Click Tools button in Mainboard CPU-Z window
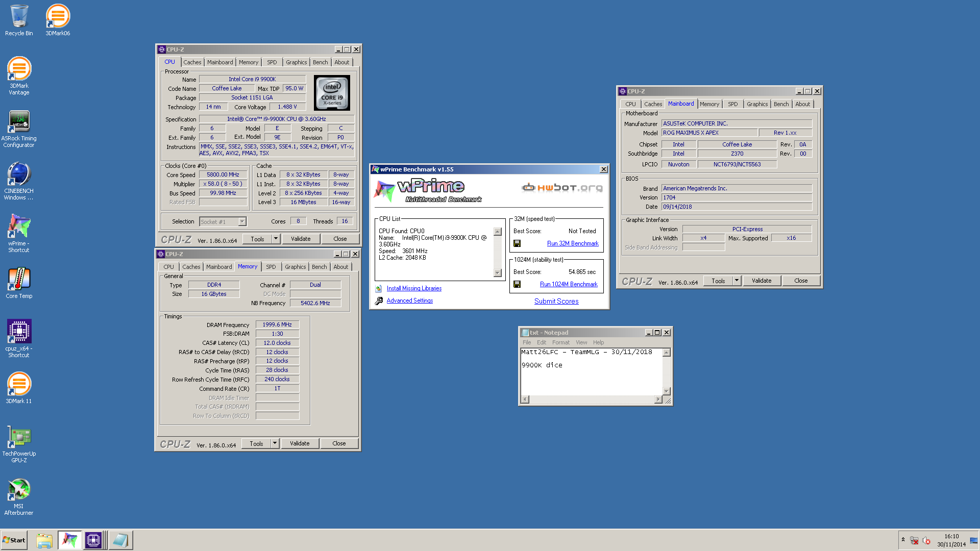This screenshot has width=980, height=551. click(x=718, y=281)
